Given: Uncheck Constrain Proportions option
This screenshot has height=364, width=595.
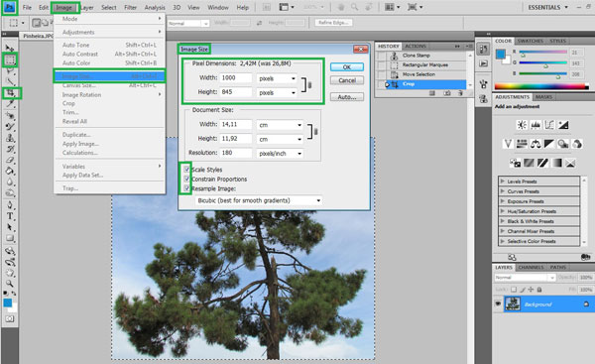Looking at the screenshot, I should [x=186, y=179].
